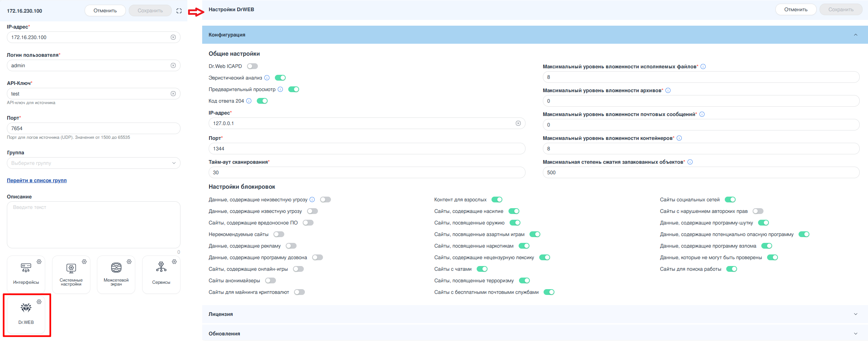Viewport: 868px width, 343px height.
Task: Collapse the Конфигурация section
Action: 535,35
